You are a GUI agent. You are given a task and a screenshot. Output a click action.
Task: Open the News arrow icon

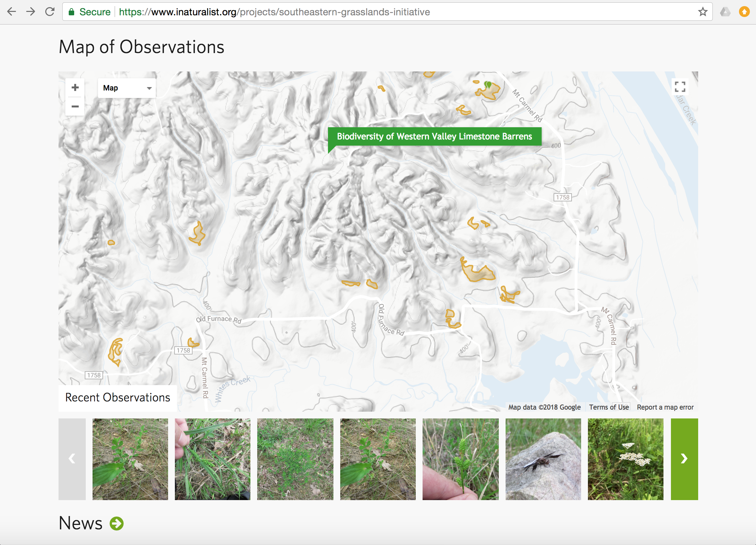click(117, 523)
